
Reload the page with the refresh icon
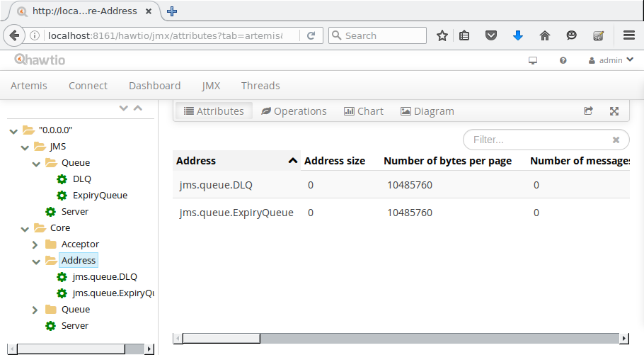click(311, 36)
